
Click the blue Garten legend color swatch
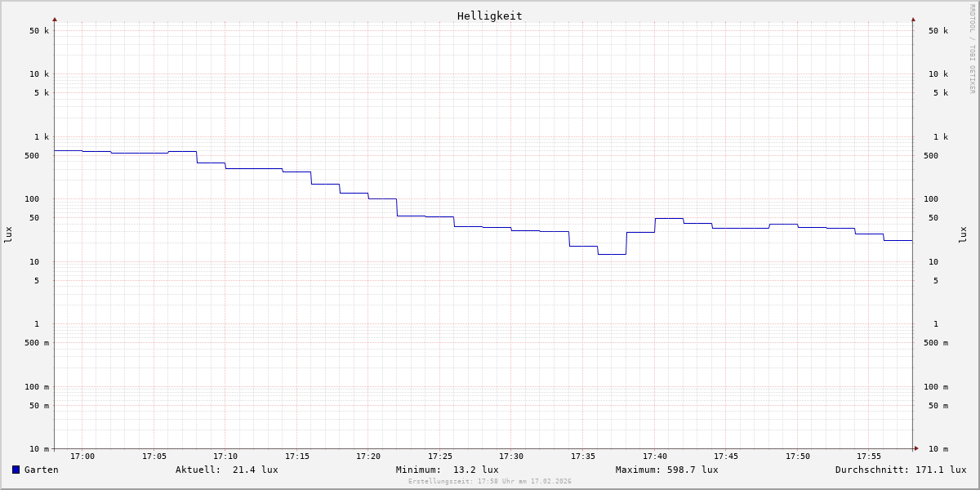(16, 470)
